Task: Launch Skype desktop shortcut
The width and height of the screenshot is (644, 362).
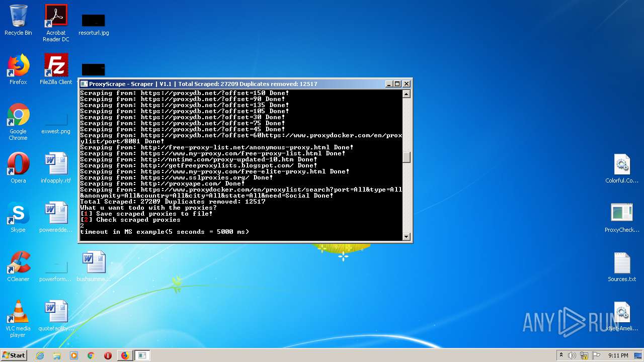Action: pos(18,217)
